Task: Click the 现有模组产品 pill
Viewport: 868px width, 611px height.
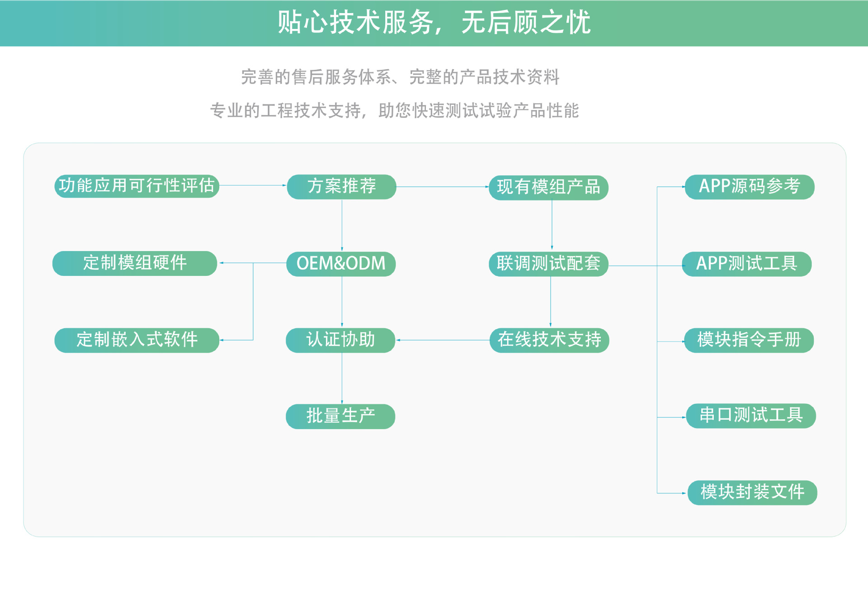Action: pyautogui.click(x=548, y=187)
